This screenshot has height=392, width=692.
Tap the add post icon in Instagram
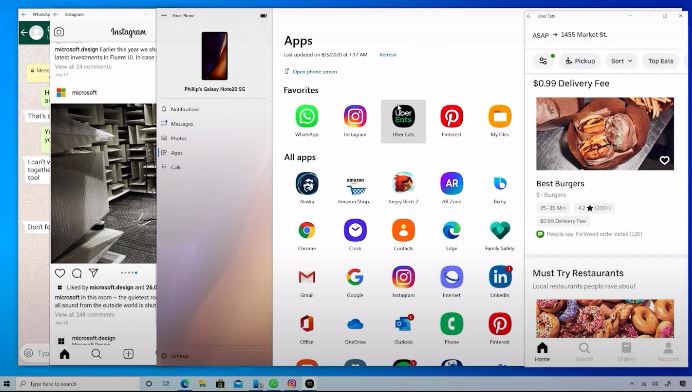click(x=128, y=354)
